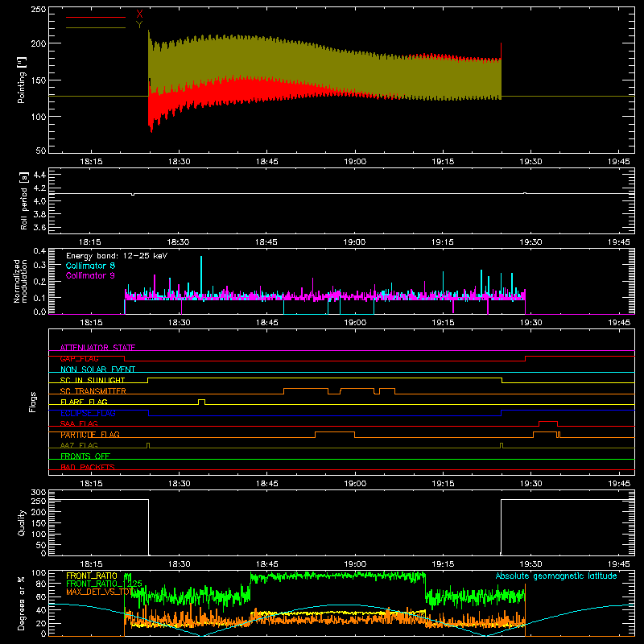Click the 19:30 tick under the Quality plot
The image size is (644, 644).
click(x=530, y=564)
